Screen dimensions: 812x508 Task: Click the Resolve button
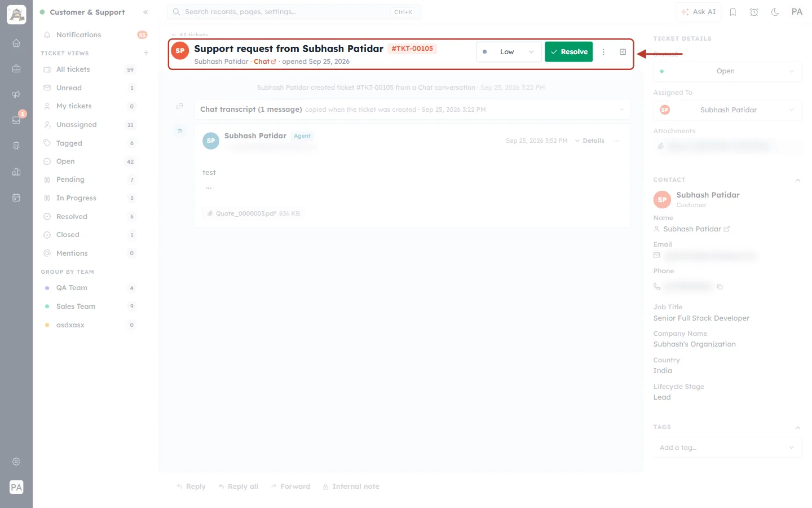click(568, 52)
